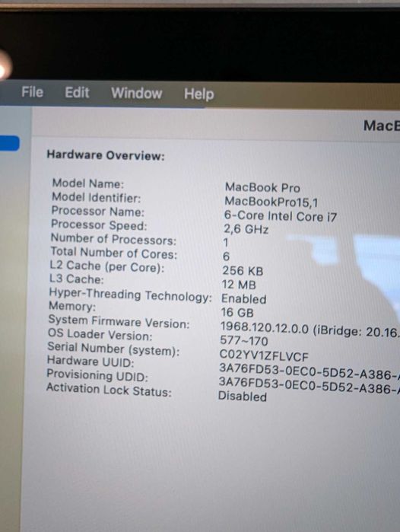The width and height of the screenshot is (400, 532).
Task: Select the OS Loader Version label
Action: tap(100, 335)
